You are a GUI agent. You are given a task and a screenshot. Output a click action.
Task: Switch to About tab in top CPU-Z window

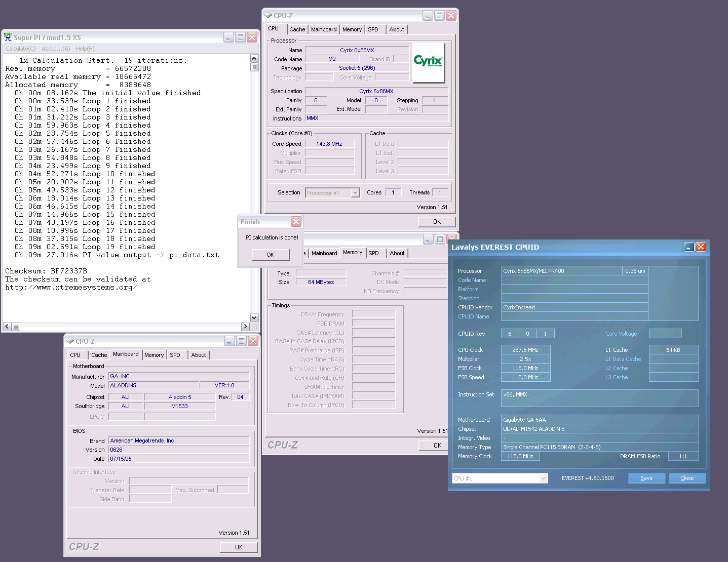tap(397, 29)
